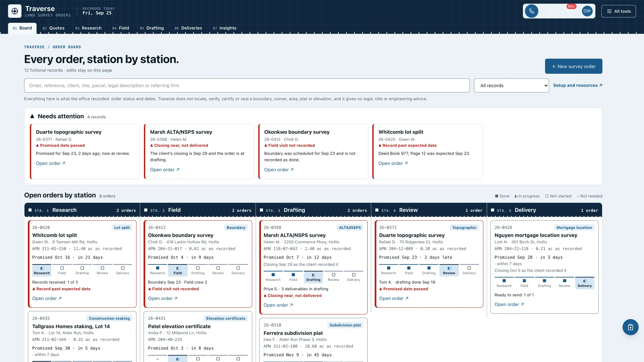Open the All tools menu
This screenshot has height=362, width=644.
619,11
